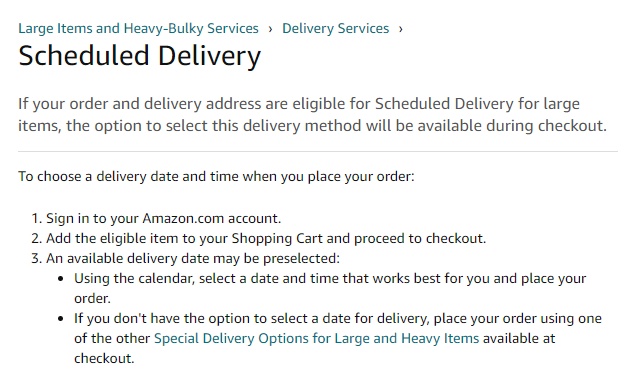The height and width of the screenshot is (377, 629).
Task: Click the list number '3.' marker
Action: [37, 259]
